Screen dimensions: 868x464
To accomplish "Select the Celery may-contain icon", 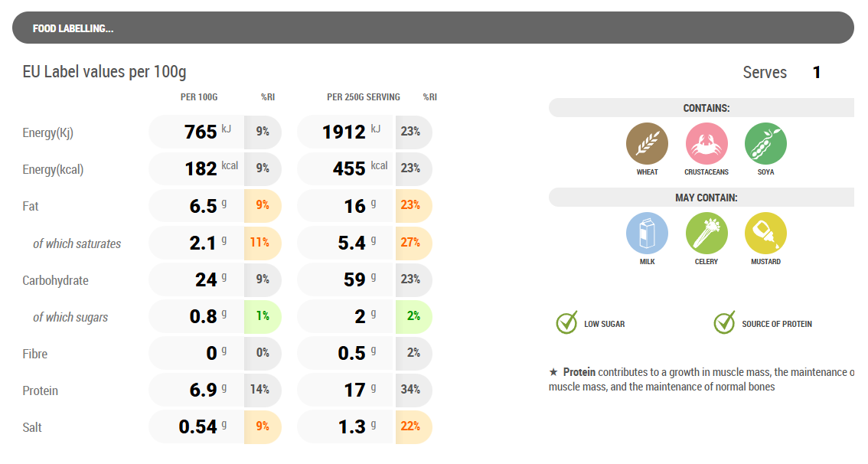I will coord(706,234).
